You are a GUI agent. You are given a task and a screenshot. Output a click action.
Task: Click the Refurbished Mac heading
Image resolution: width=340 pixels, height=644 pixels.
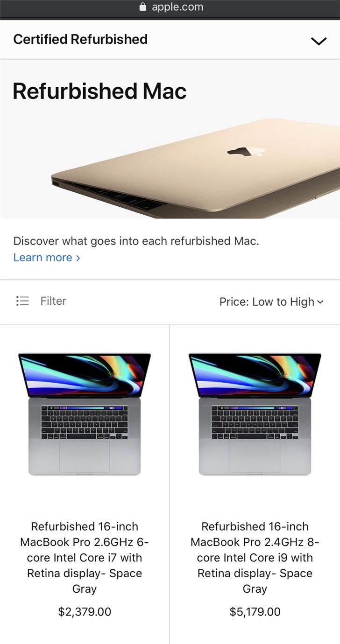(x=99, y=91)
